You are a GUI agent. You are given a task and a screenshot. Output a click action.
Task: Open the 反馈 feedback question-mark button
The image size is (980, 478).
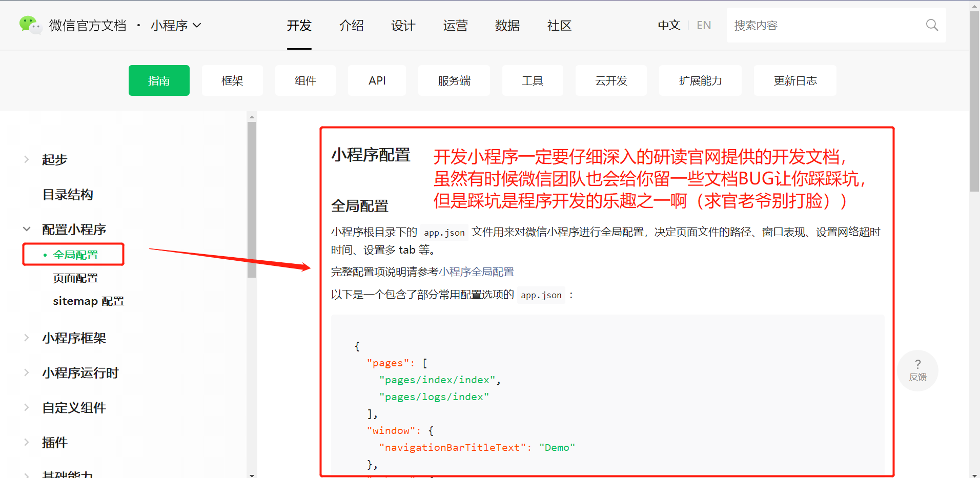pos(917,370)
